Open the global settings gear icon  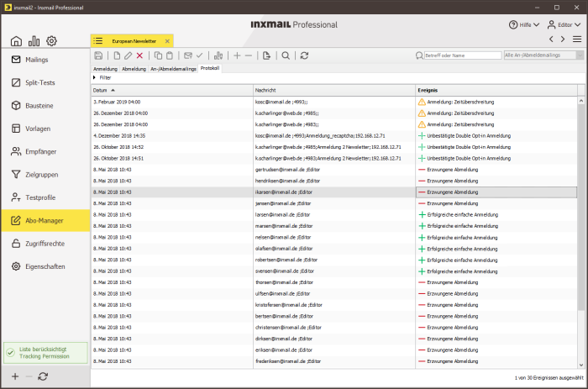(x=51, y=41)
